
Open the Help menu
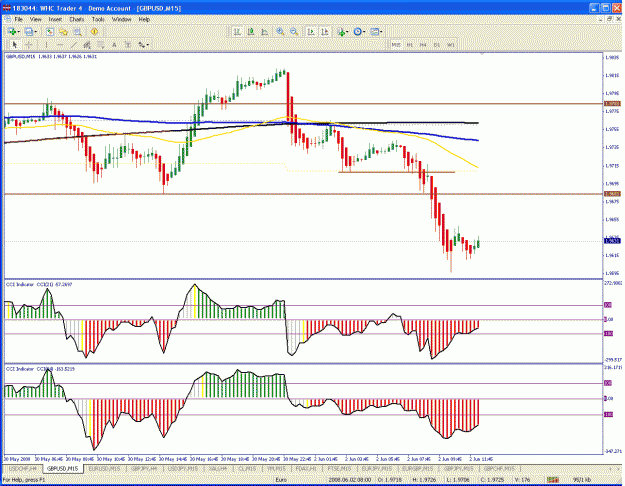pyautogui.click(x=144, y=19)
